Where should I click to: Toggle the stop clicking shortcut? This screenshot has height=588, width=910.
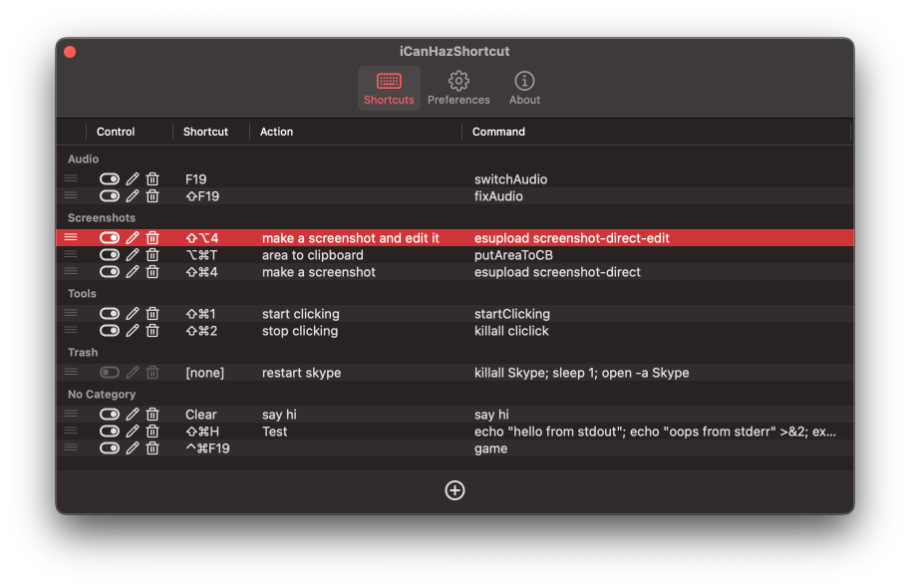109,331
